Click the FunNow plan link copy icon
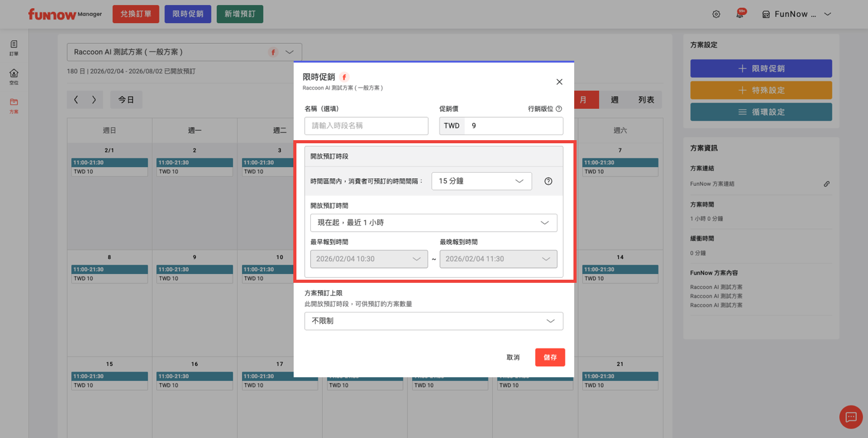Screen dimensions: 868x438 click(826, 184)
